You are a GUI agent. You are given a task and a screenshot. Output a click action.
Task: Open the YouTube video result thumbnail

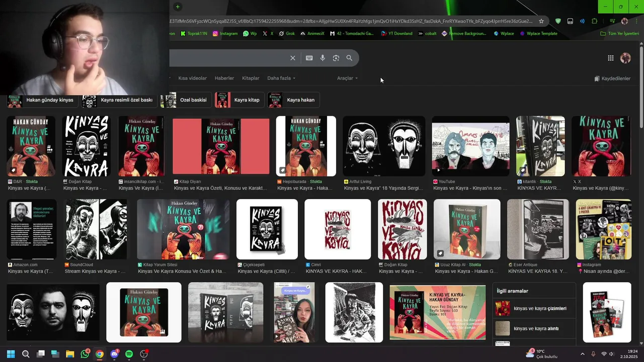click(470, 146)
